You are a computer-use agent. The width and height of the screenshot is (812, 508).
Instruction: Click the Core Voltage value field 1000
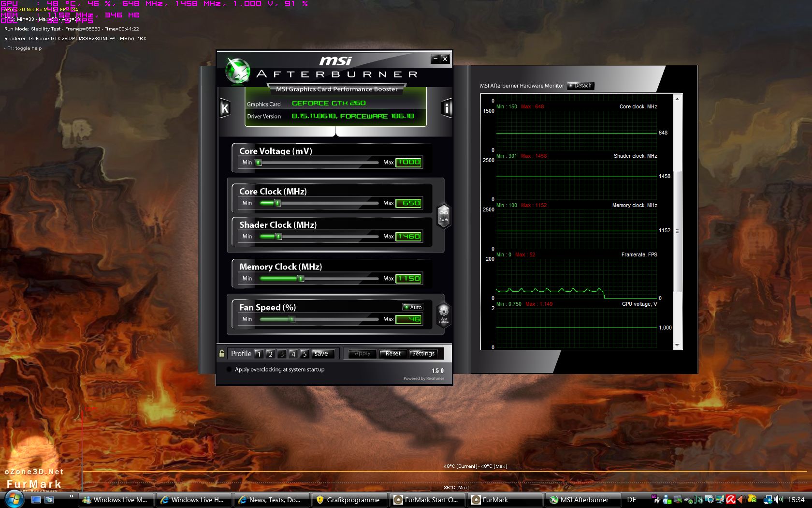[x=409, y=163]
